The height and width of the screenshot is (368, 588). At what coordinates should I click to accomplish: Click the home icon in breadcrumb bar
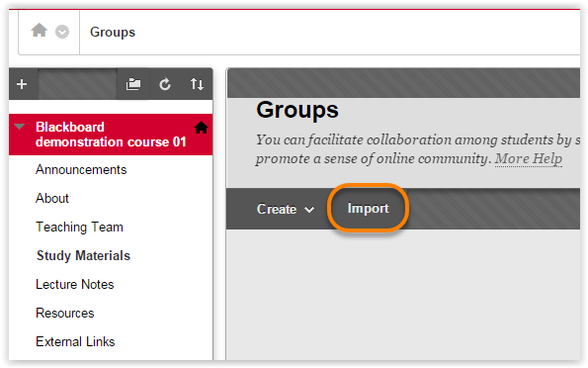pos(39,30)
